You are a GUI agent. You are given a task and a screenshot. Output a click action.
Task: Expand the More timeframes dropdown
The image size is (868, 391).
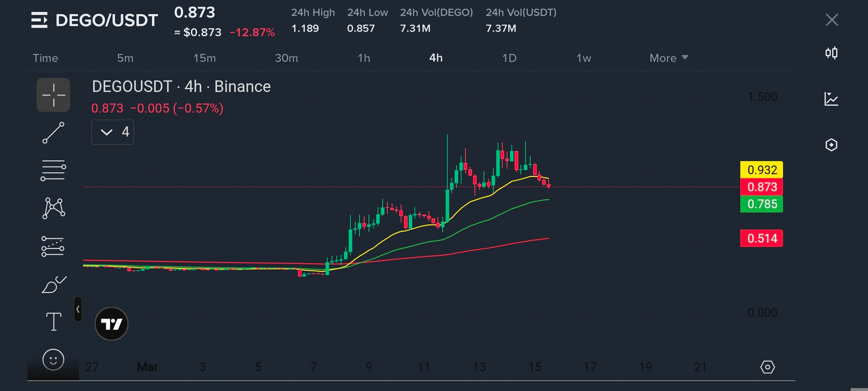pyautogui.click(x=668, y=58)
